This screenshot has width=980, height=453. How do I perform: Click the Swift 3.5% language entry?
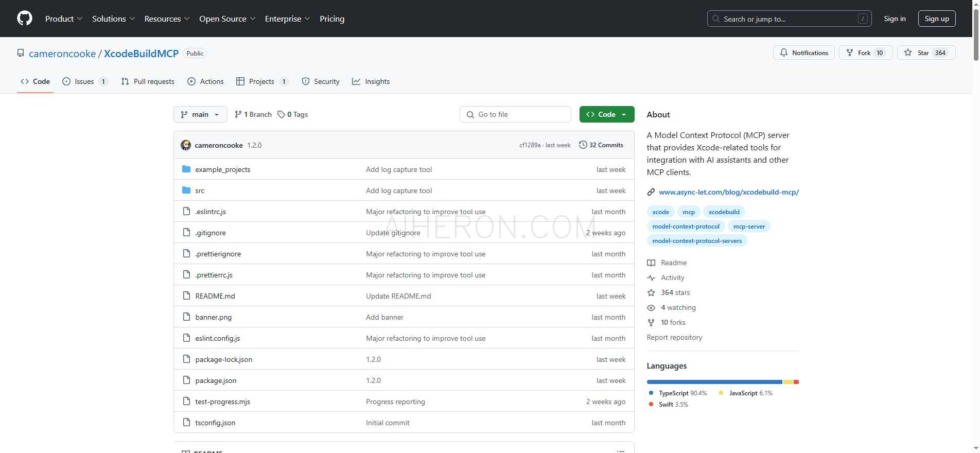(x=669, y=404)
